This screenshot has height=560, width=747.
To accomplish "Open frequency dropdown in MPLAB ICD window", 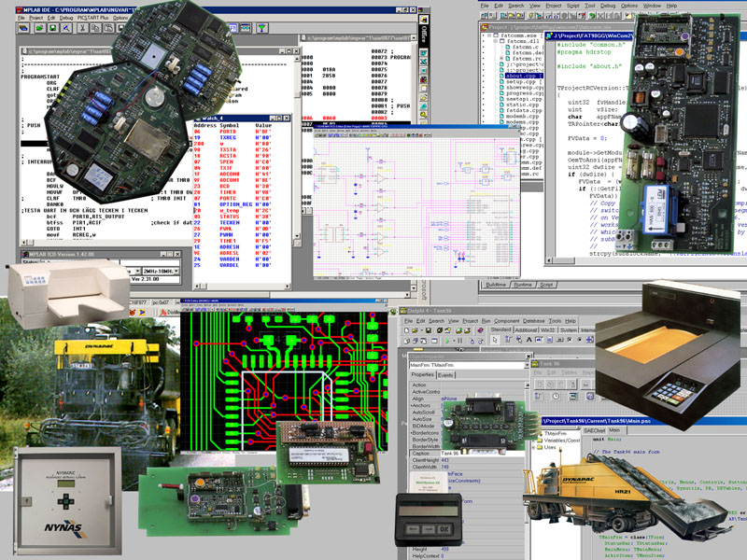I will tap(176, 271).
